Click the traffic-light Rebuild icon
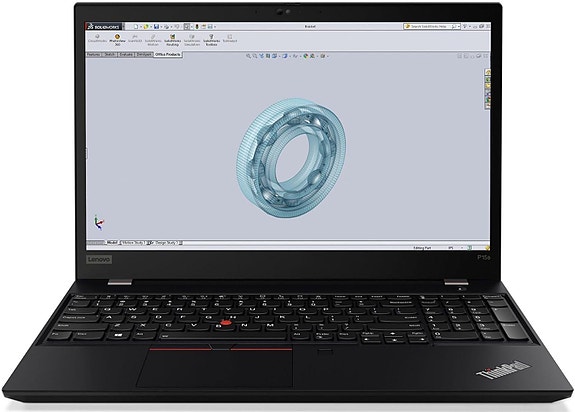This screenshot has height=412, width=575. (x=197, y=26)
